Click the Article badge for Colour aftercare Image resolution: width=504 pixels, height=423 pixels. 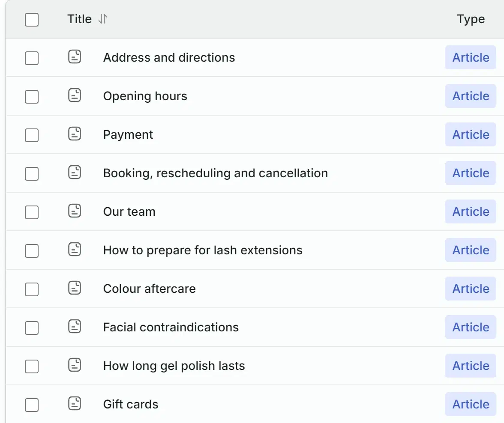471,289
